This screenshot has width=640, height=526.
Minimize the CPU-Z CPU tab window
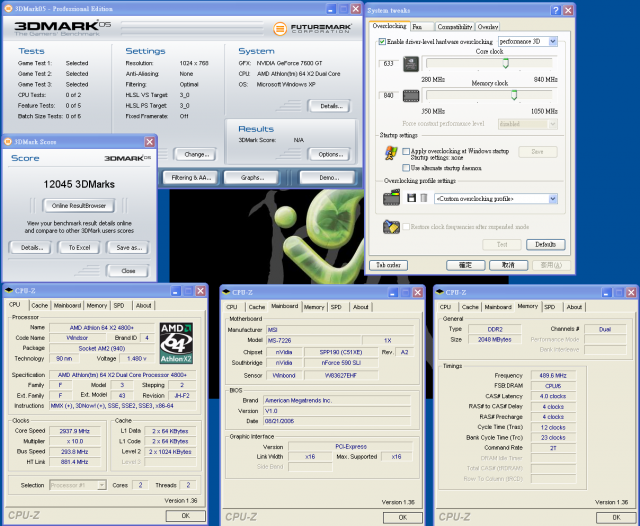176,291
